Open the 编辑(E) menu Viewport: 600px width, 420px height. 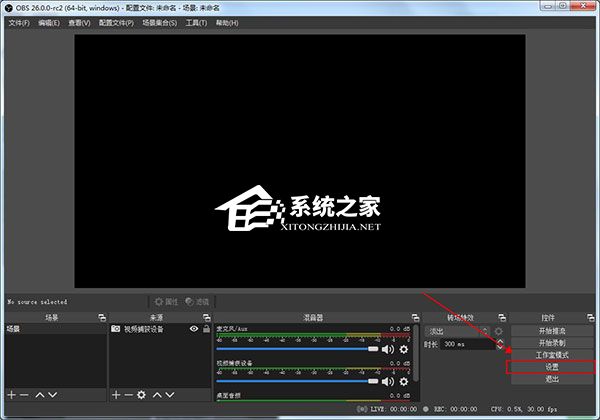49,23
